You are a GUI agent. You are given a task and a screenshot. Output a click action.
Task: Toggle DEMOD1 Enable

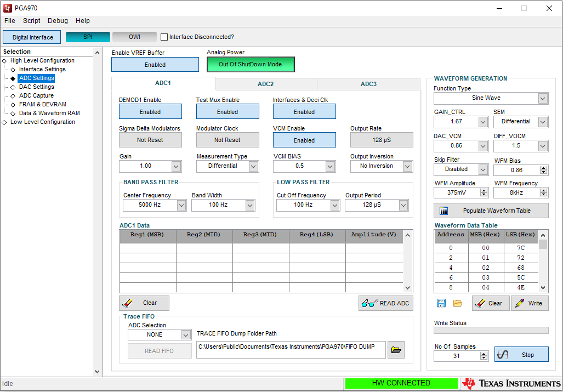pos(150,112)
